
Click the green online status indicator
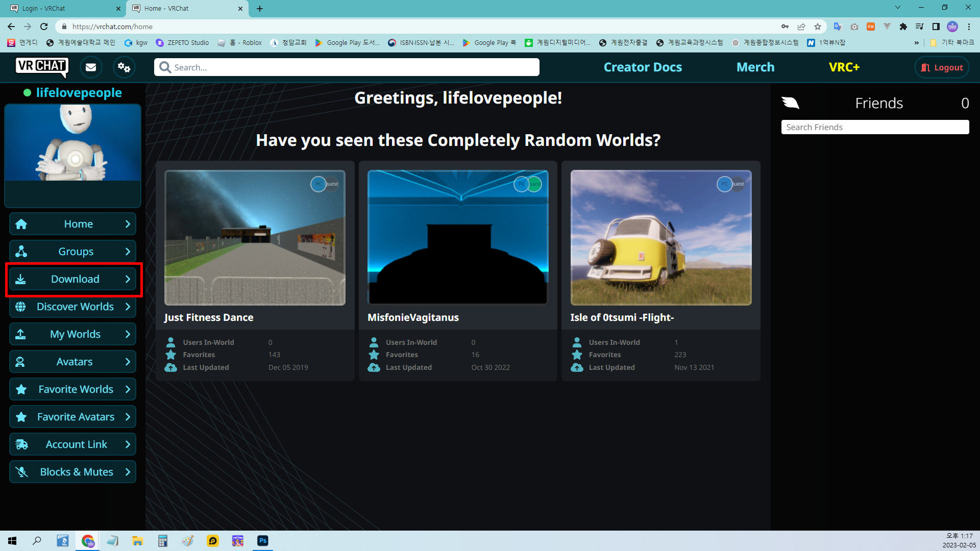pyautogui.click(x=28, y=93)
